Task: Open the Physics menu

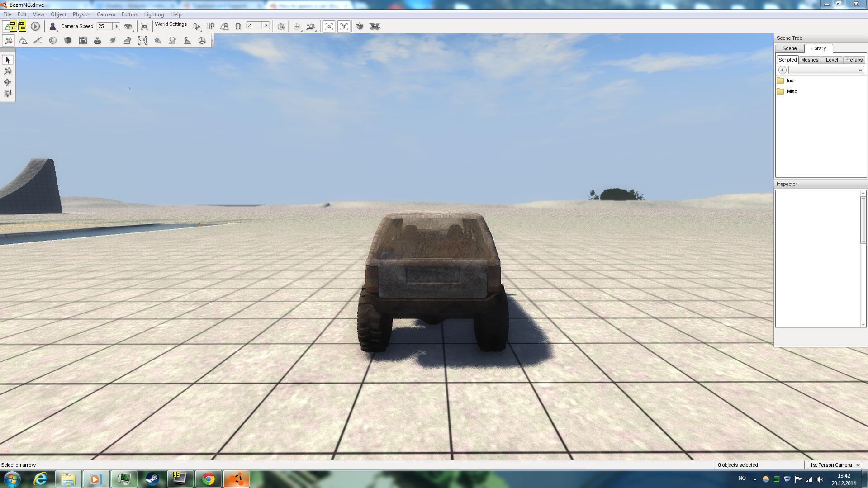Action: (81, 14)
